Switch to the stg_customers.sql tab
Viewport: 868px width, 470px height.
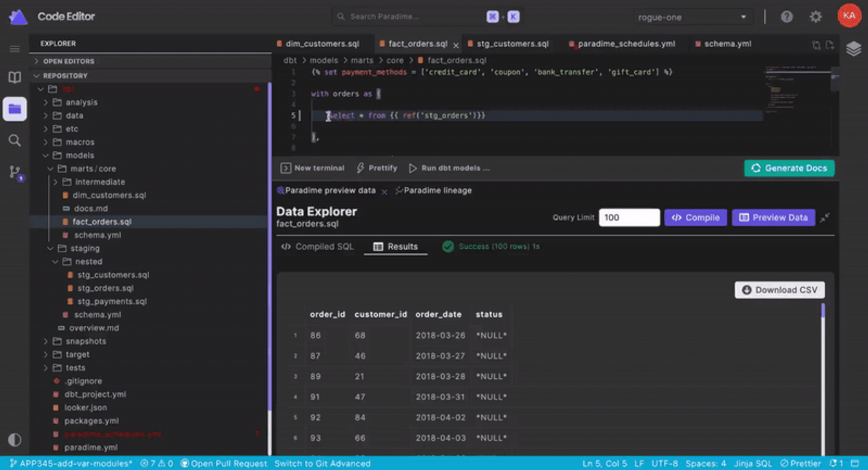pos(512,44)
